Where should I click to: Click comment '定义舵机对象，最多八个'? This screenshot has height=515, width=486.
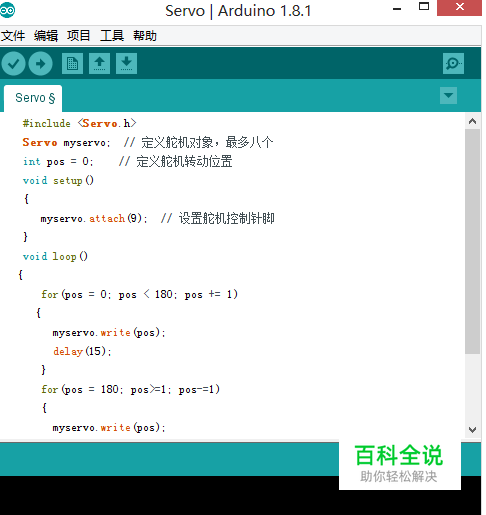click(x=207, y=143)
